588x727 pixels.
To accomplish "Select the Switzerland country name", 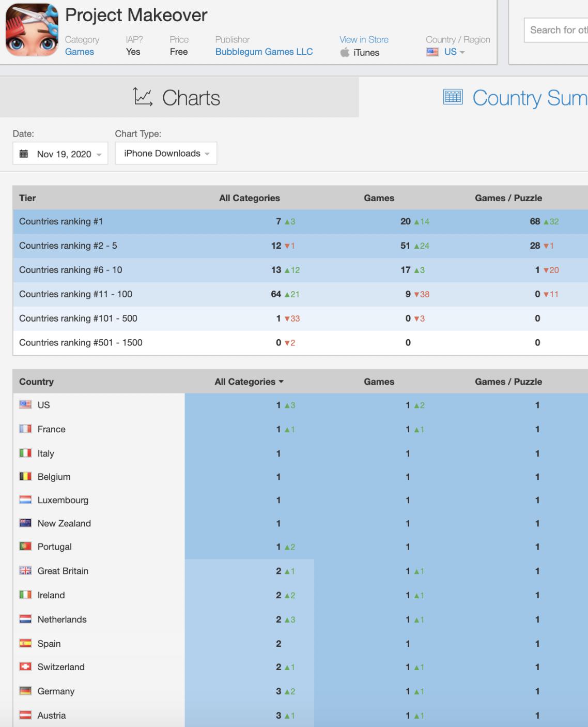I will pos(61,667).
